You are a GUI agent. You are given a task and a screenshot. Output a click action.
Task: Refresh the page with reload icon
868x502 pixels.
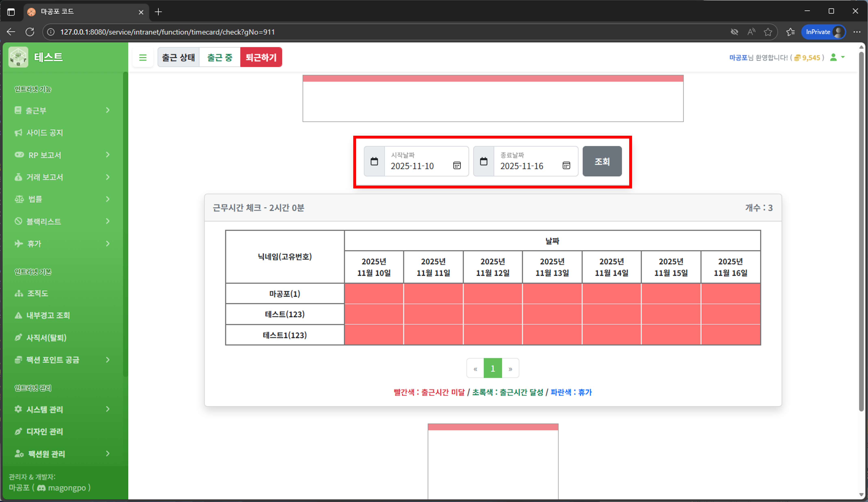point(30,32)
